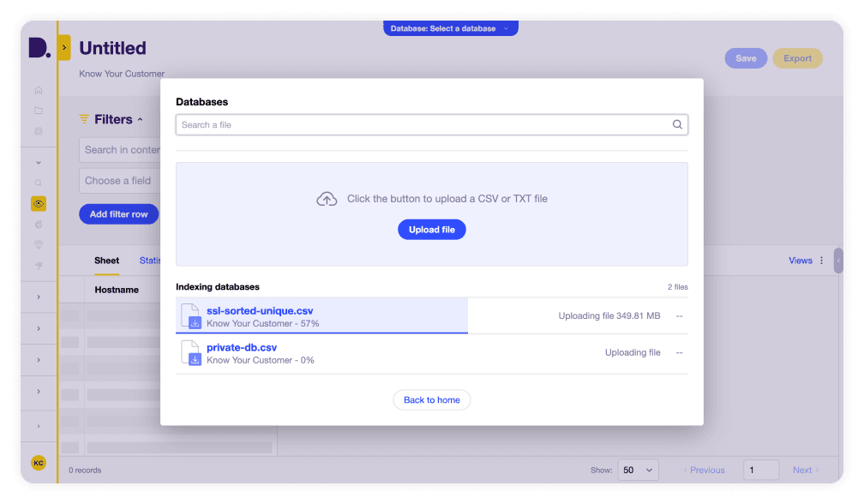Select the heart-shaped sidebar icon
The image size is (864, 504).
coord(39,244)
